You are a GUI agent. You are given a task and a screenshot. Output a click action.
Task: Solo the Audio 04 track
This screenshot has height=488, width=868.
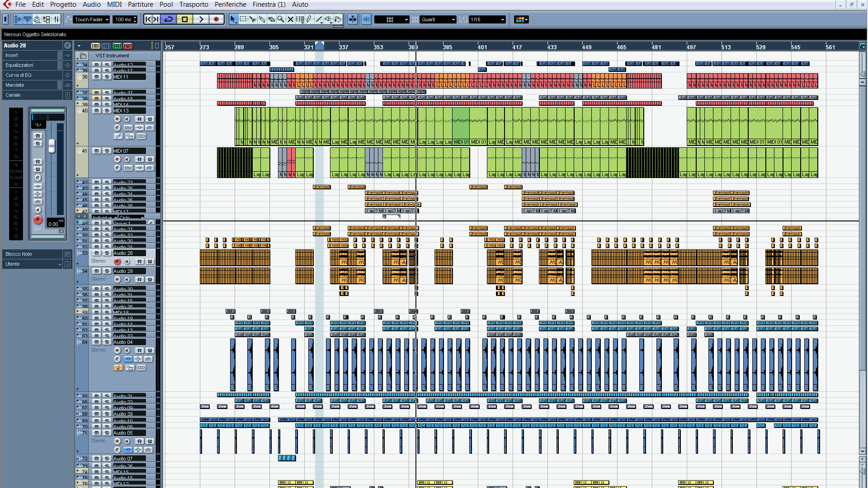click(x=107, y=342)
